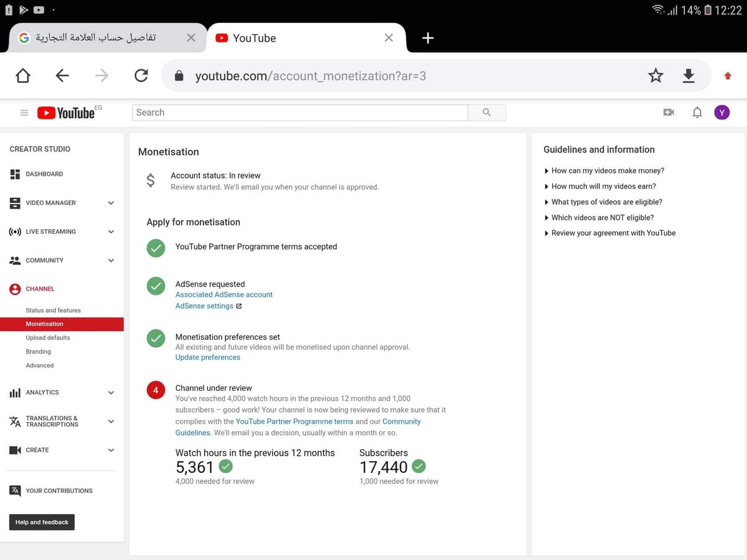This screenshot has height=560, width=747.
Task: Expand the Community section chevron
Action: [x=111, y=260]
